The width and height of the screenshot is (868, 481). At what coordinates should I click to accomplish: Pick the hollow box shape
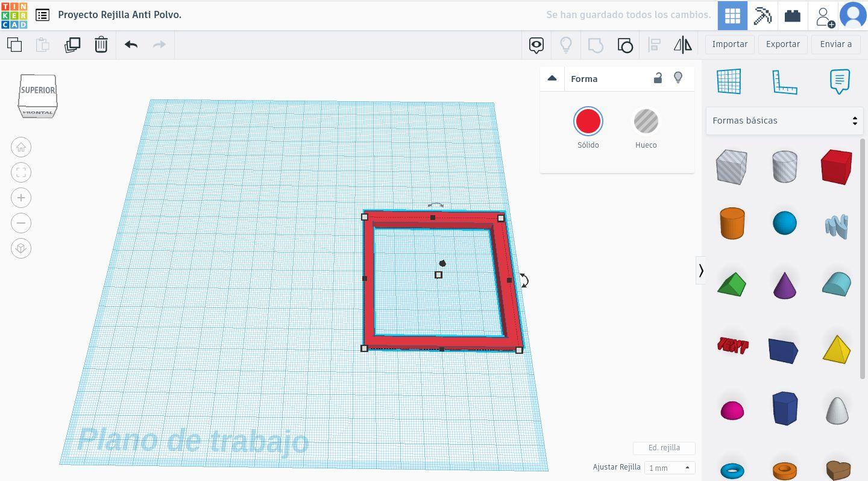click(x=732, y=166)
